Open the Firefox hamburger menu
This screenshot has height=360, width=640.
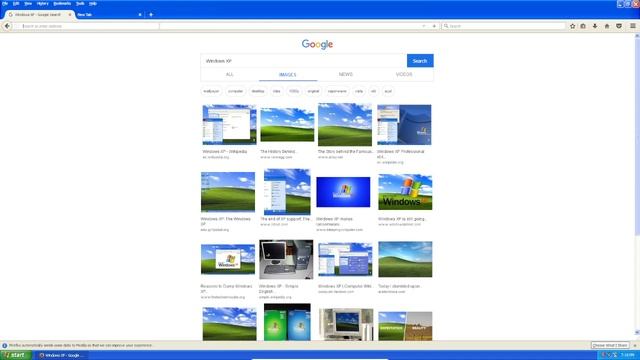click(633, 26)
